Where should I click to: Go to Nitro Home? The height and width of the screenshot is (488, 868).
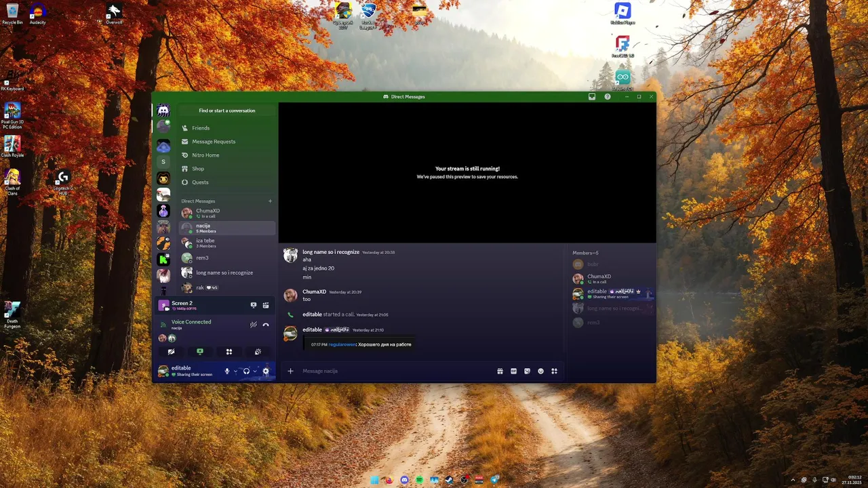pyautogui.click(x=227, y=155)
